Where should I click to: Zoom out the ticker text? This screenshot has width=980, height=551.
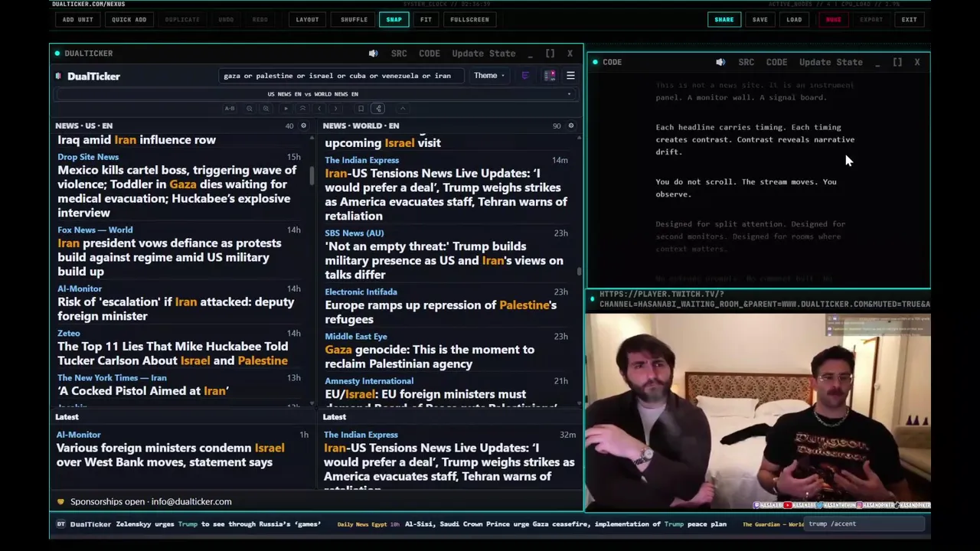pos(250,109)
